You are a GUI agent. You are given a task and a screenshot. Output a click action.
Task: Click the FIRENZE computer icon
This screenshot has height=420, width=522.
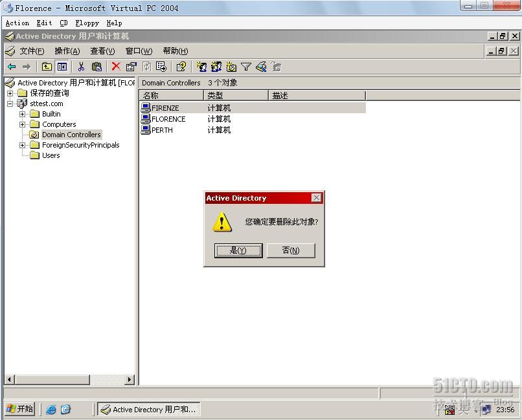pos(146,107)
